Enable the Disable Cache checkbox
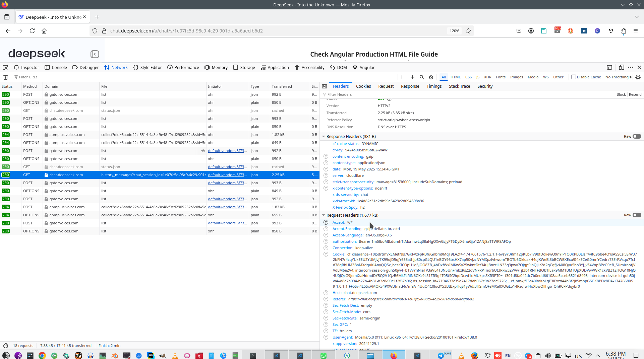Viewport: 644px width, 359px height. tap(574, 77)
